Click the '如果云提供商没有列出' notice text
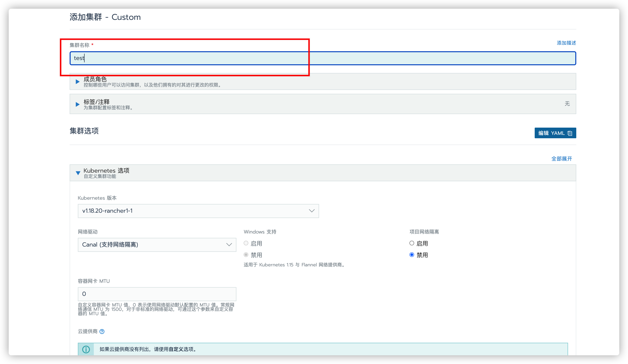628x364 pixels. (x=148, y=349)
